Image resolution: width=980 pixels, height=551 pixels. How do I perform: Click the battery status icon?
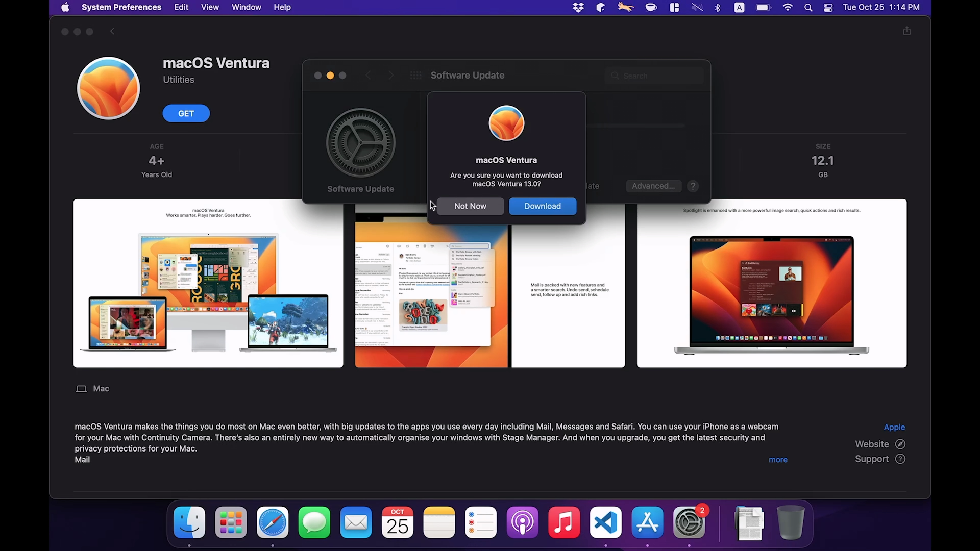pyautogui.click(x=763, y=7)
